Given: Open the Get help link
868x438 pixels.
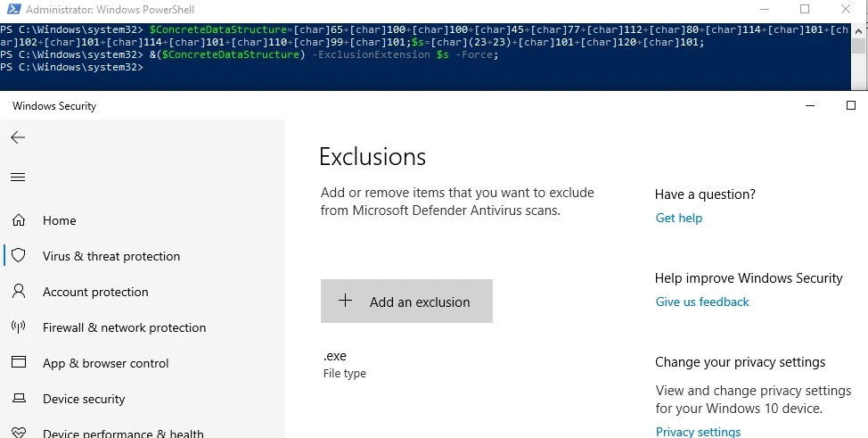Looking at the screenshot, I should 678,218.
